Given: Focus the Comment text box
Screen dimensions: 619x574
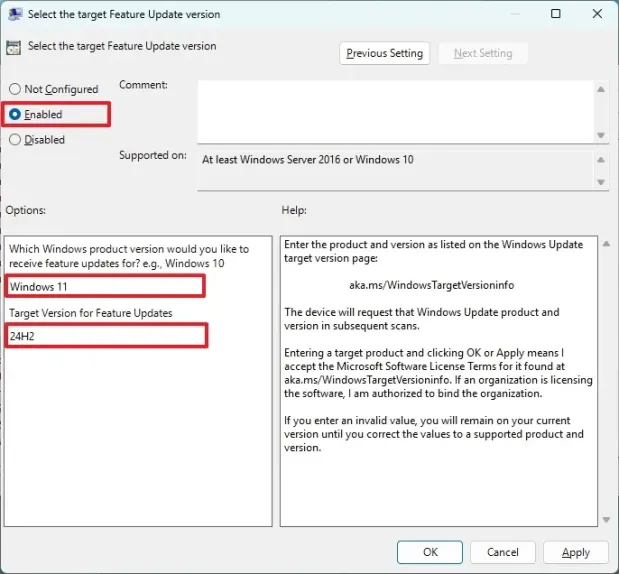Looking at the screenshot, I should [396, 112].
